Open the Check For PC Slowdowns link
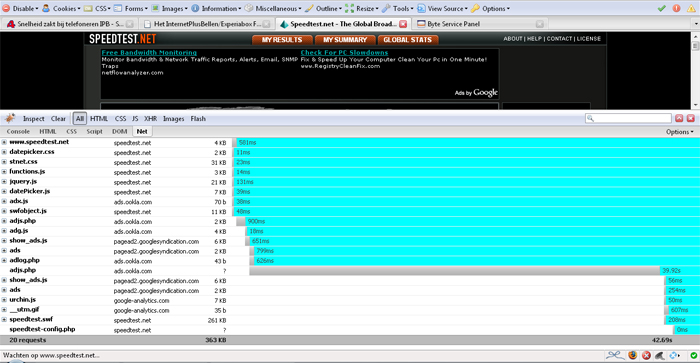The height and width of the screenshot is (363, 700). 344,52
